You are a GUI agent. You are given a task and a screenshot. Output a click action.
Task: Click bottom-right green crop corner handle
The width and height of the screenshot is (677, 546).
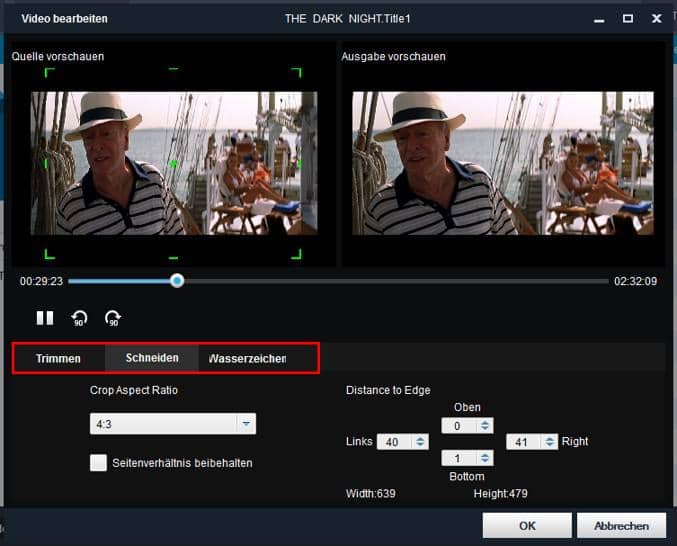pos(297,255)
